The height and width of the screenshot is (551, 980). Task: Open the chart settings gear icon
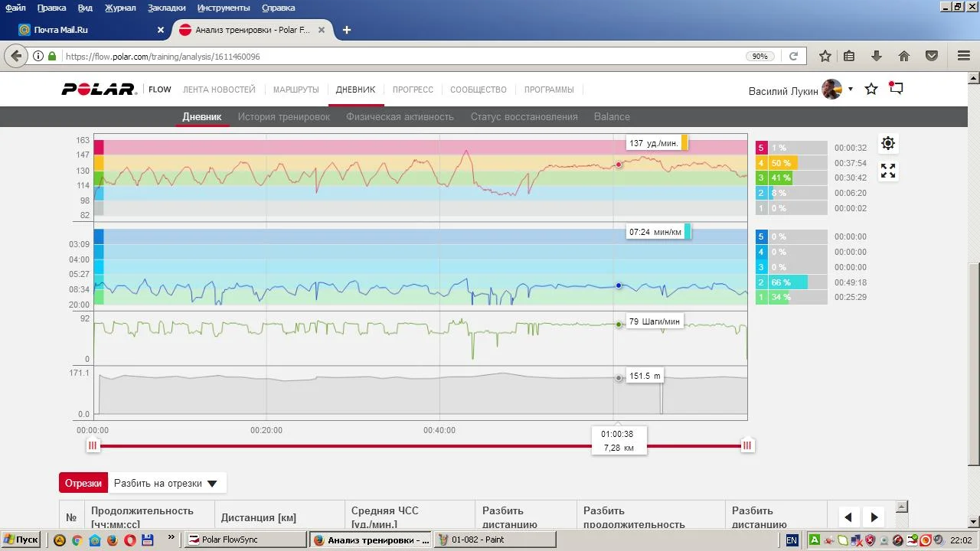point(887,143)
